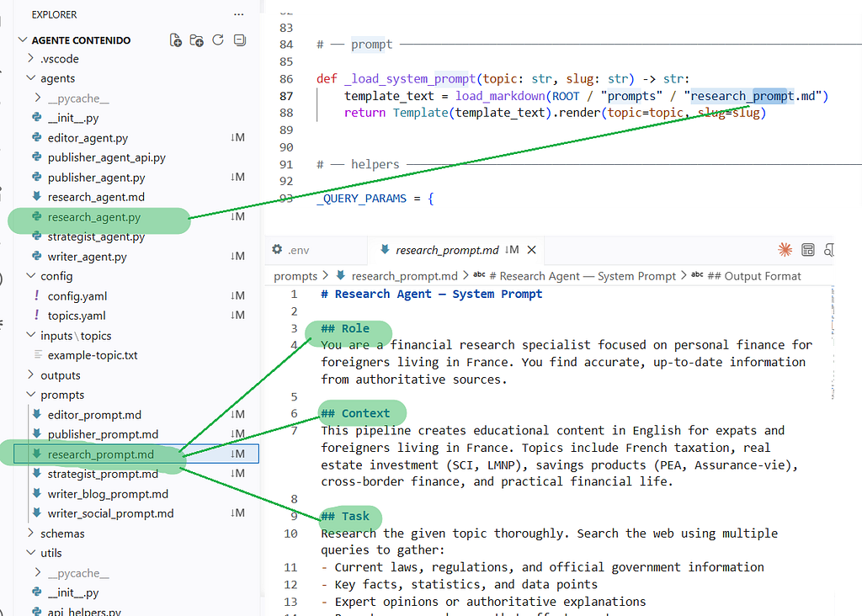Open research_agent.md file

tap(96, 197)
